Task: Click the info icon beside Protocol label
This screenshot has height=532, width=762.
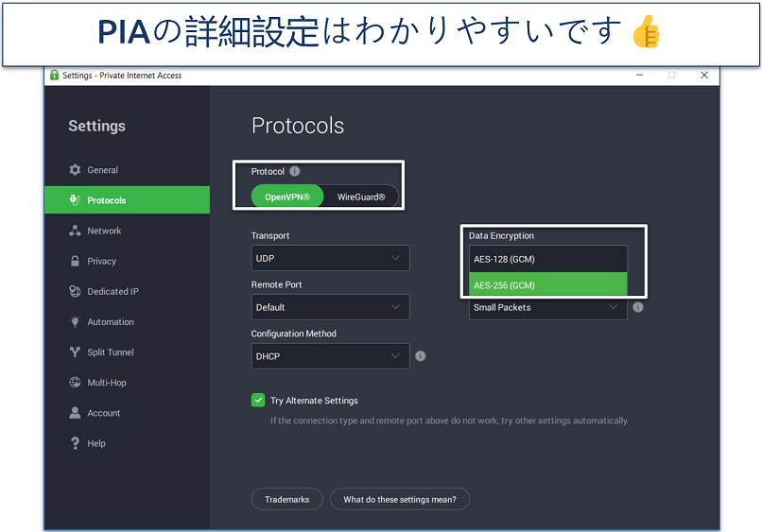Action: pyautogui.click(x=295, y=172)
